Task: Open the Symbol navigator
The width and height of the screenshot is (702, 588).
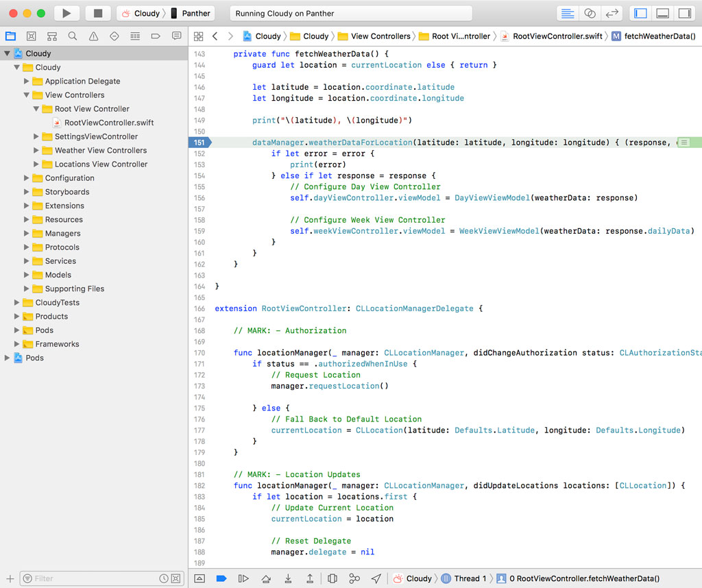Action: [x=51, y=36]
